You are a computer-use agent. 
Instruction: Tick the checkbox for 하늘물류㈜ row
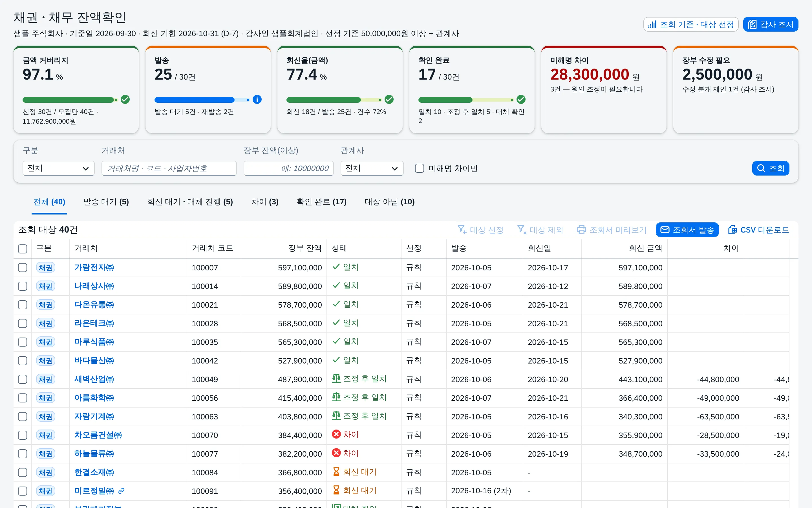[x=23, y=454]
